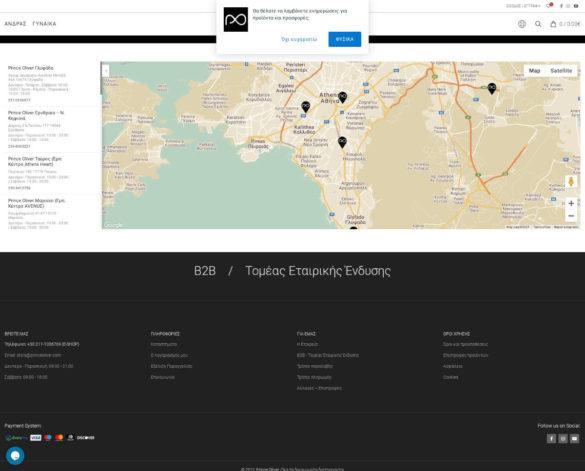This screenshot has height=471, width=585.
Task: Click the Prince Oliver notification logo
Action: click(x=236, y=19)
